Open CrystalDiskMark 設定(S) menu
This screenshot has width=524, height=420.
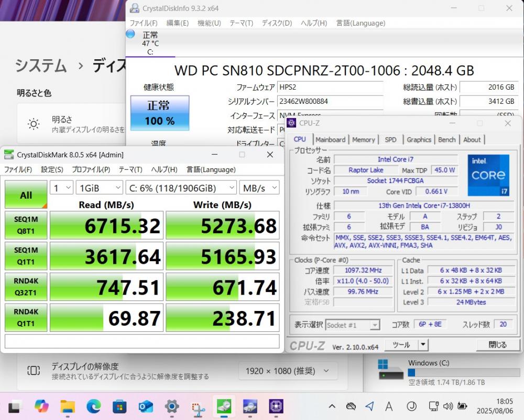click(52, 169)
